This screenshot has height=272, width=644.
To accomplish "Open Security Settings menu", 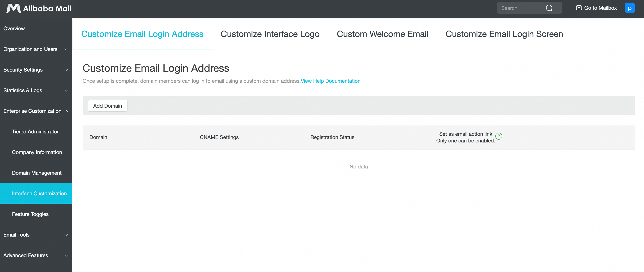I will tap(36, 70).
